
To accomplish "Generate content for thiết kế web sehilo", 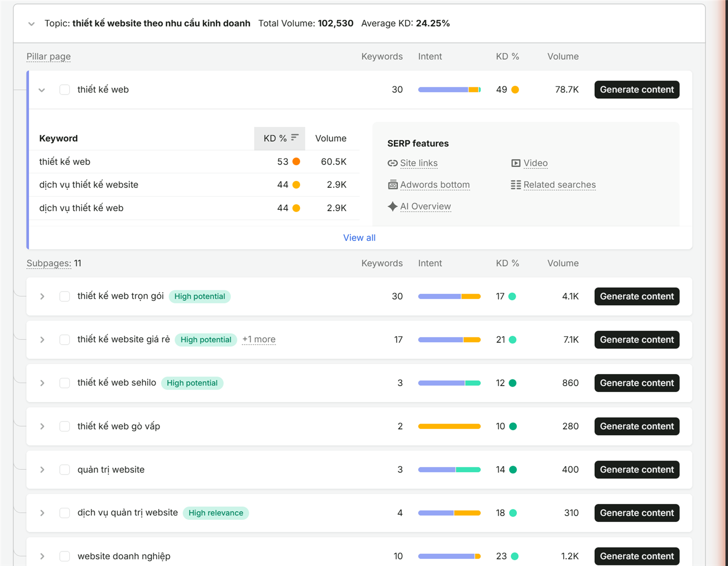I will [637, 383].
